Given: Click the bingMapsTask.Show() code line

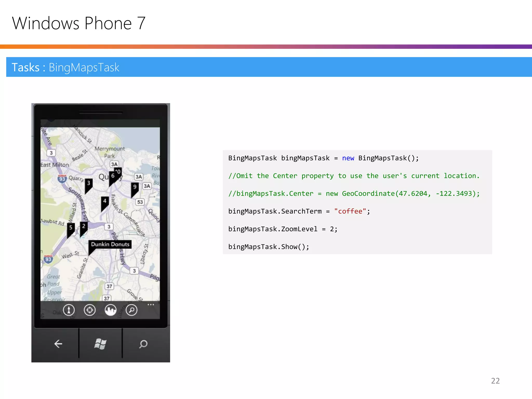Looking at the screenshot, I should (269, 247).
